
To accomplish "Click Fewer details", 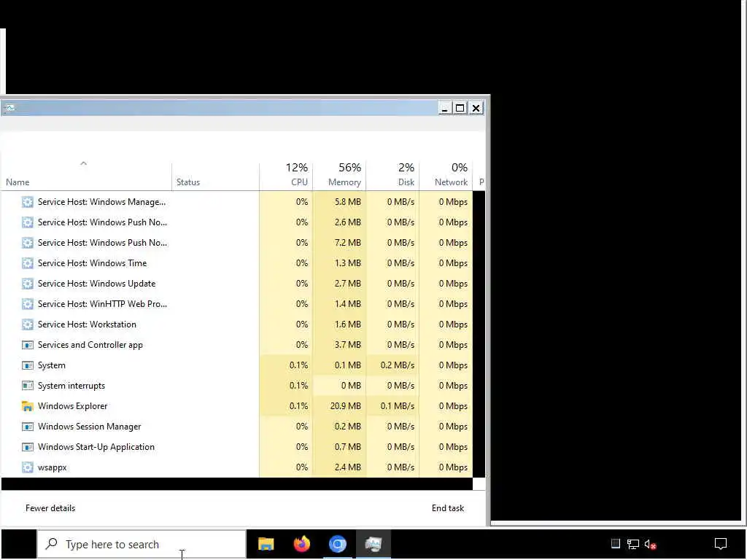I will (x=50, y=508).
